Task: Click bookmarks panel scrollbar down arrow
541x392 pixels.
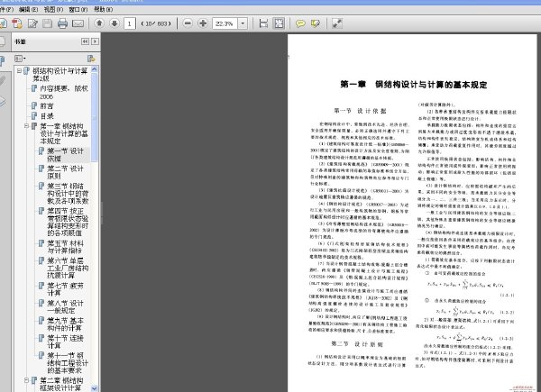Action: coord(94,388)
